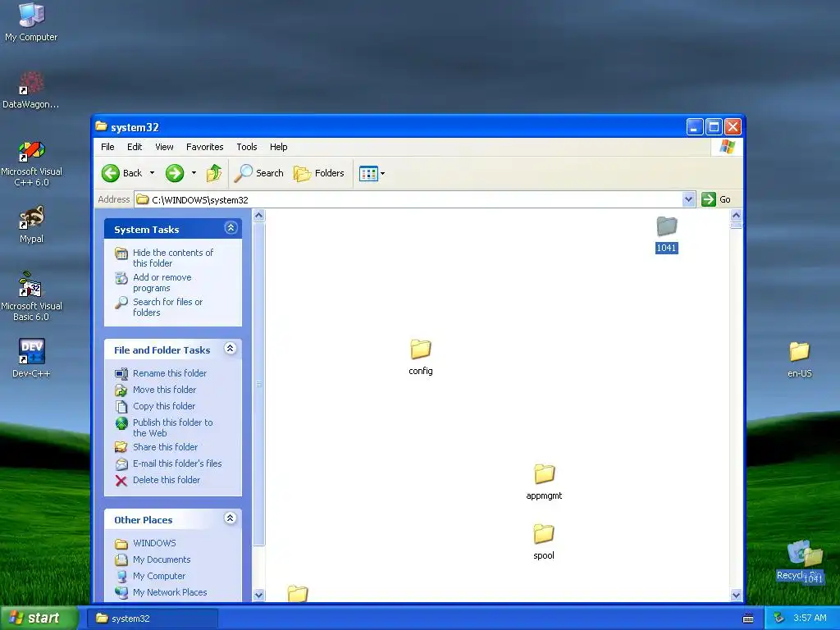Select Microsoft Visual Basic 6.0 desktop icon
This screenshot has width=840, height=630.
[x=31, y=296]
